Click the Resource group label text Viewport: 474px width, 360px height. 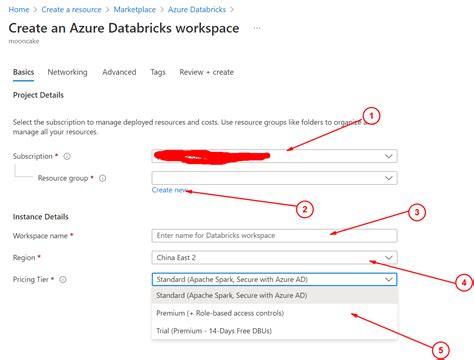click(63, 178)
